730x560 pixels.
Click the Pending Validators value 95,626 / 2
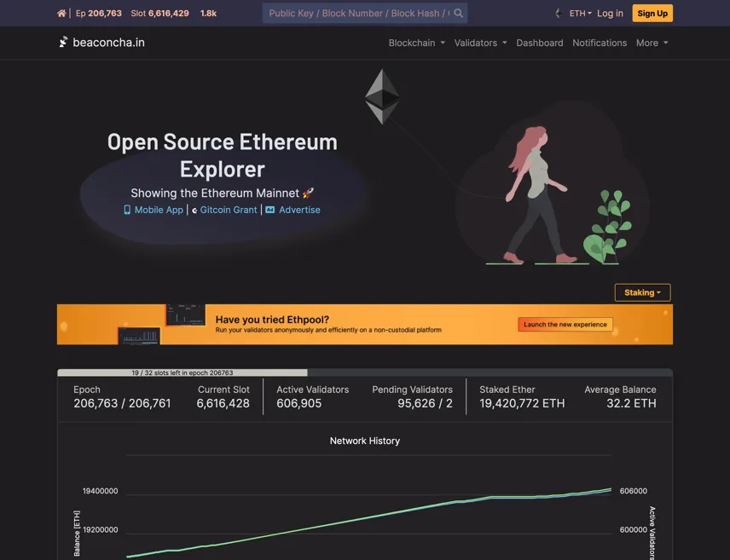click(x=425, y=403)
